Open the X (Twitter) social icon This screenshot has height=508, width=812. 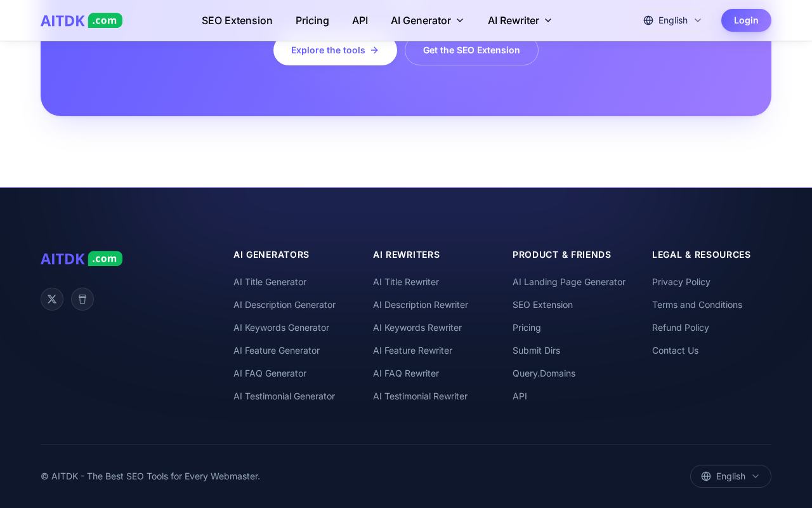pos(52,299)
